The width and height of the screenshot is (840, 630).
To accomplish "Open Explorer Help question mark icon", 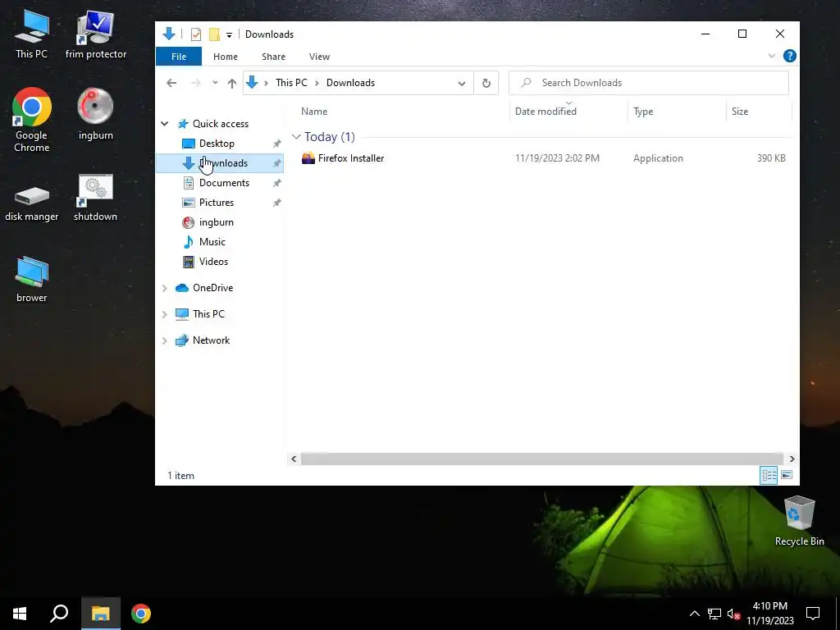I will pyautogui.click(x=790, y=56).
